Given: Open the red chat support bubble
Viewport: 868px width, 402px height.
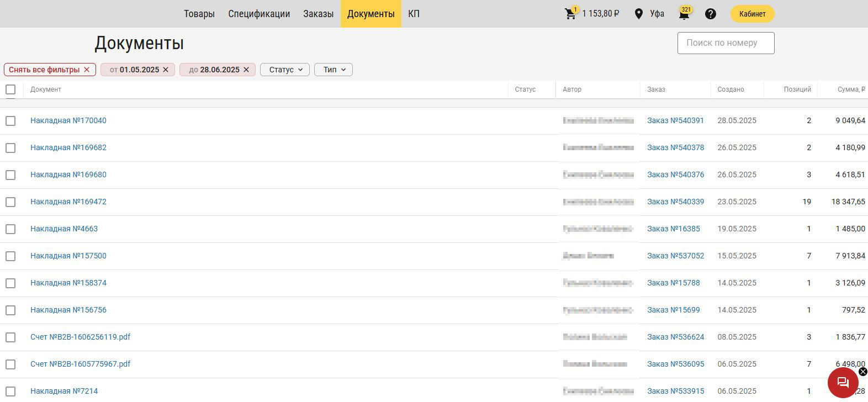Looking at the screenshot, I should [843, 382].
